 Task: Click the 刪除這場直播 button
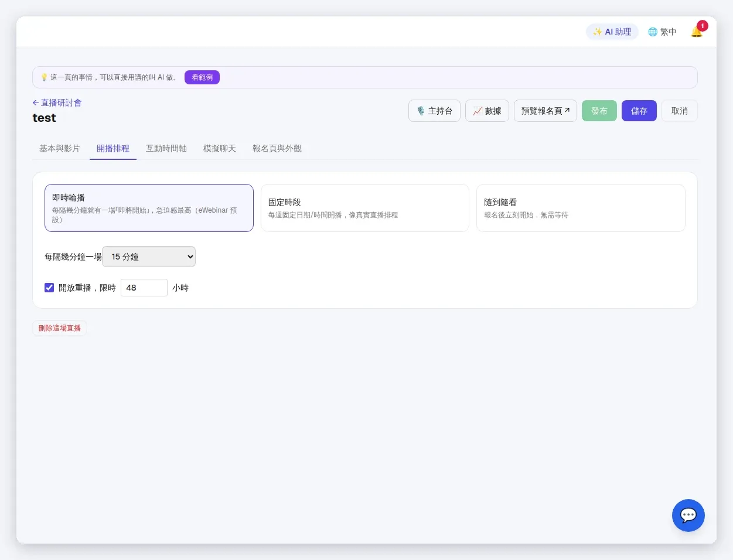click(60, 328)
